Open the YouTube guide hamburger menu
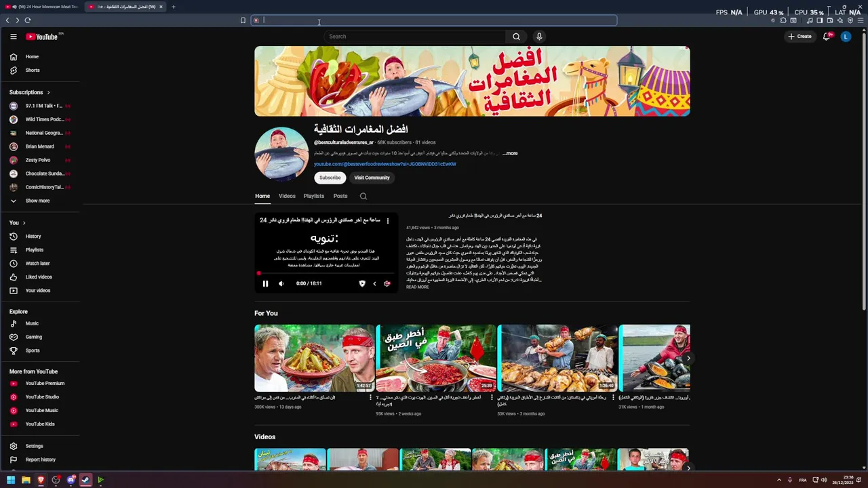The image size is (868, 488). 13,37
